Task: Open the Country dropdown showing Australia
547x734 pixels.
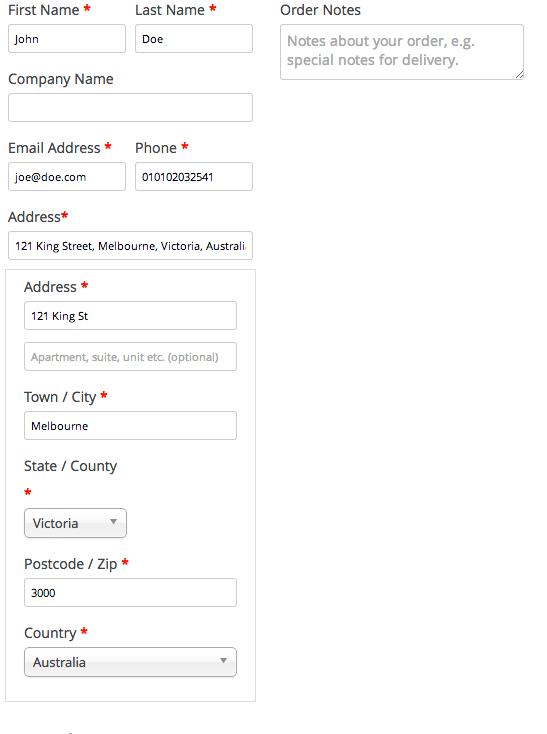Action: pyautogui.click(x=131, y=662)
